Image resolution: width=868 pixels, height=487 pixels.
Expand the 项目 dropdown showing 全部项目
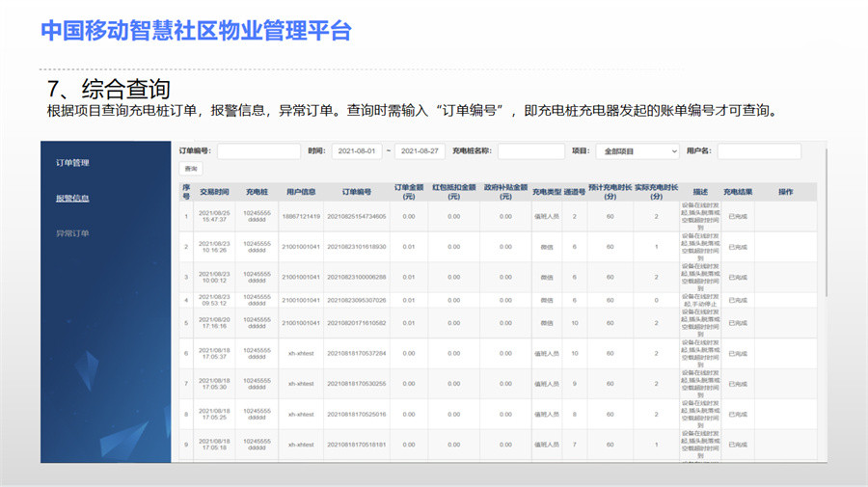(x=637, y=151)
